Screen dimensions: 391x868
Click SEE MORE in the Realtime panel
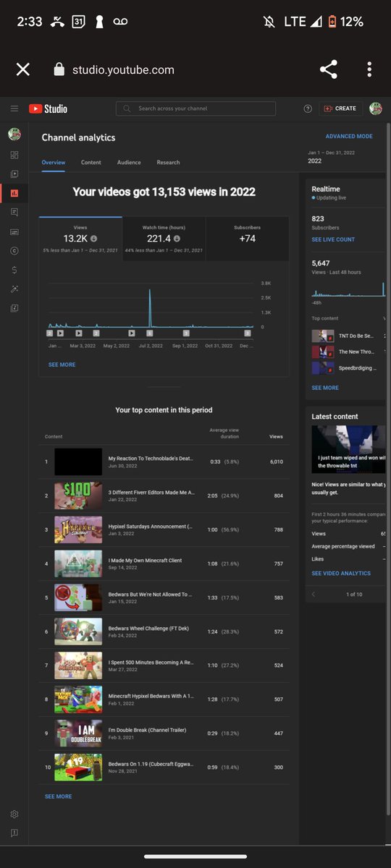325,388
